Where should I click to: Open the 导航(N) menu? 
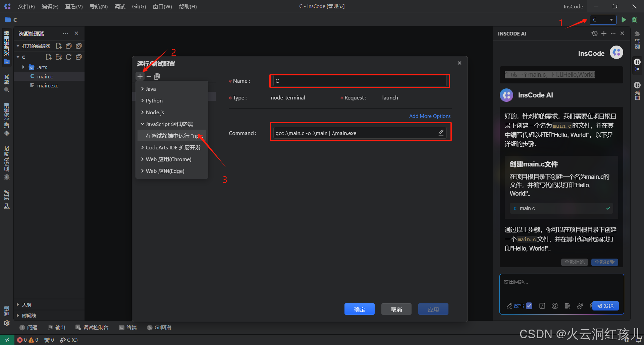point(99,6)
